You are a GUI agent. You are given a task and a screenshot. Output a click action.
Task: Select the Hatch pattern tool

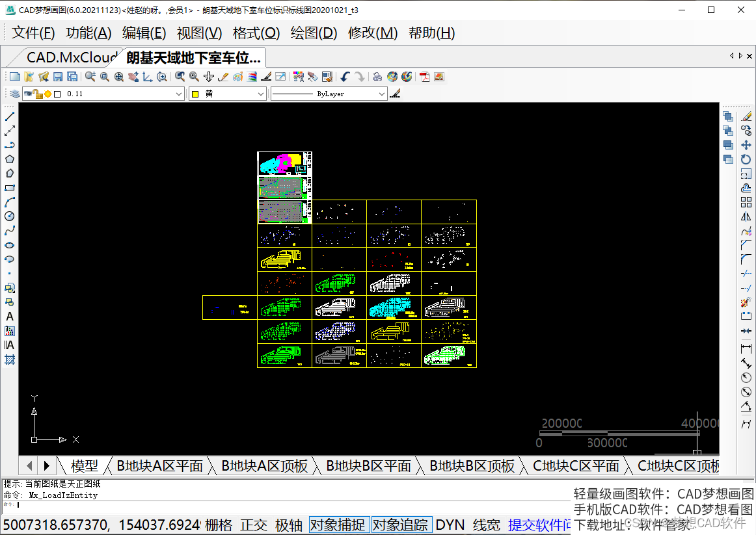pos(10,359)
